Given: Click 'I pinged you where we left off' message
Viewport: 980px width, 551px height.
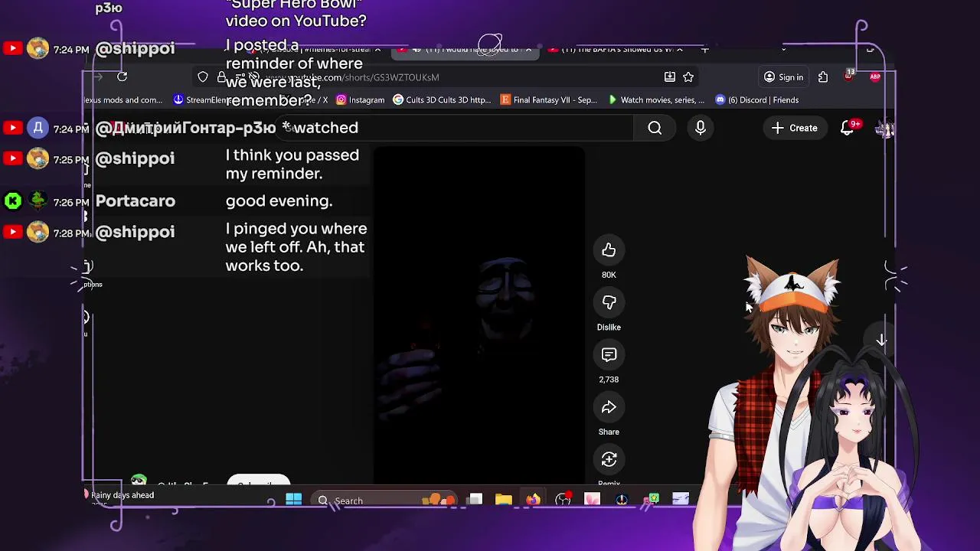Looking at the screenshot, I should 296,247.
